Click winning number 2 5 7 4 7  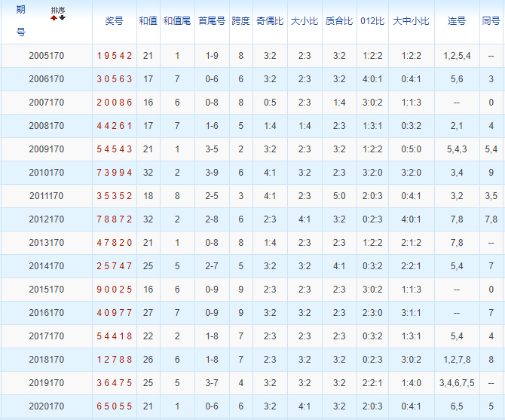115,266
